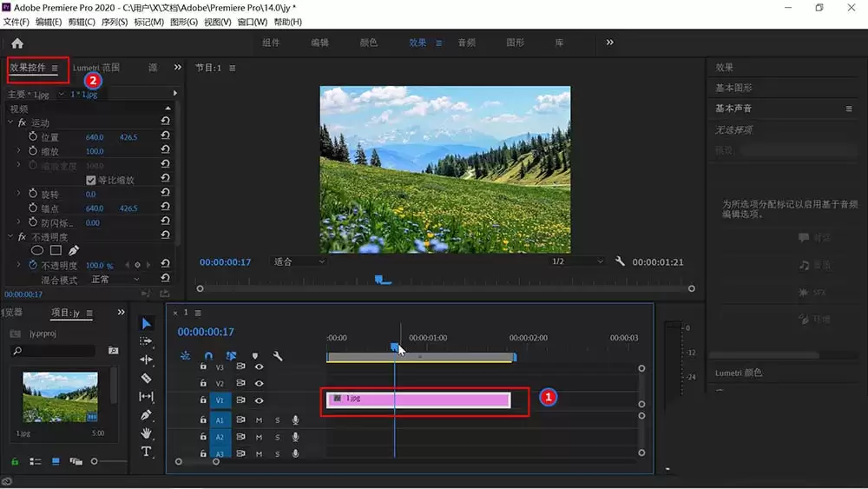Open the 序列(S) menu
The image size is (868, 489).
coord(114,22)
